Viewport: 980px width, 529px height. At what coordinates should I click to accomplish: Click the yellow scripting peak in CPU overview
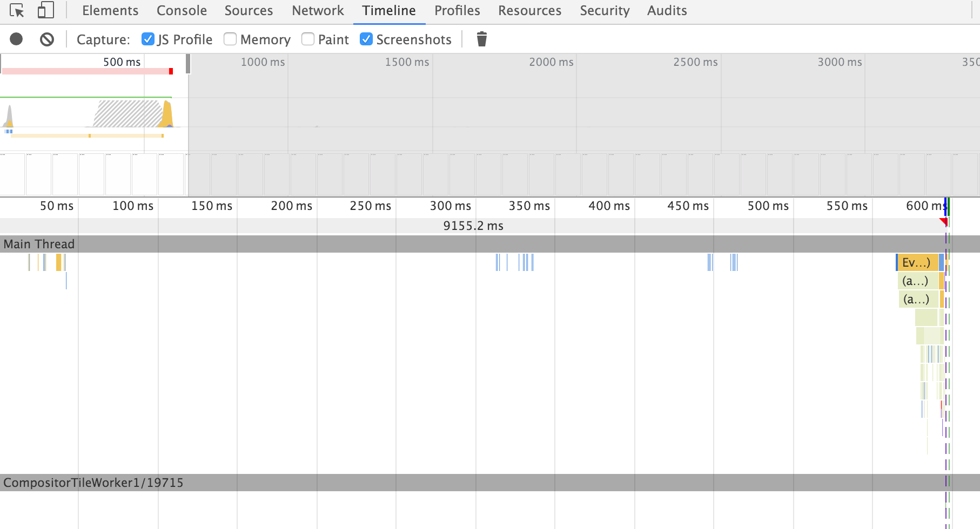[167, 114]
